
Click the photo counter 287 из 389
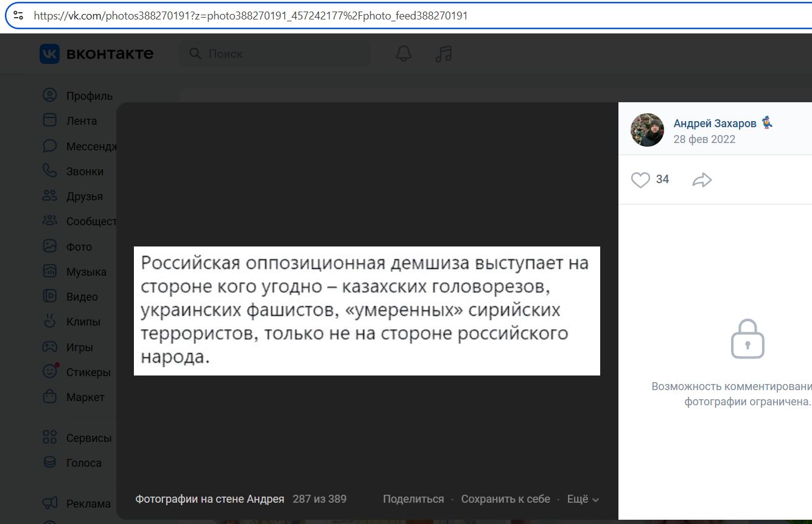[320, 499]
